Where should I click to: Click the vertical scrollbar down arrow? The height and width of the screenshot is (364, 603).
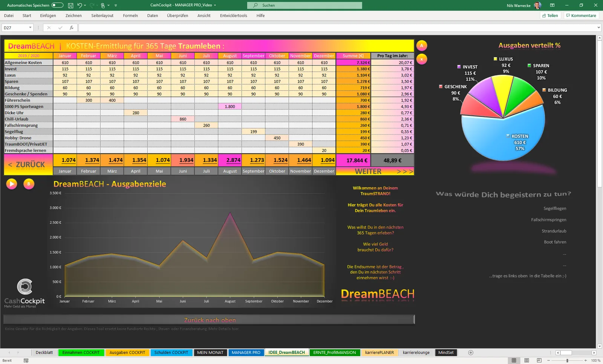tap(600, 346)
